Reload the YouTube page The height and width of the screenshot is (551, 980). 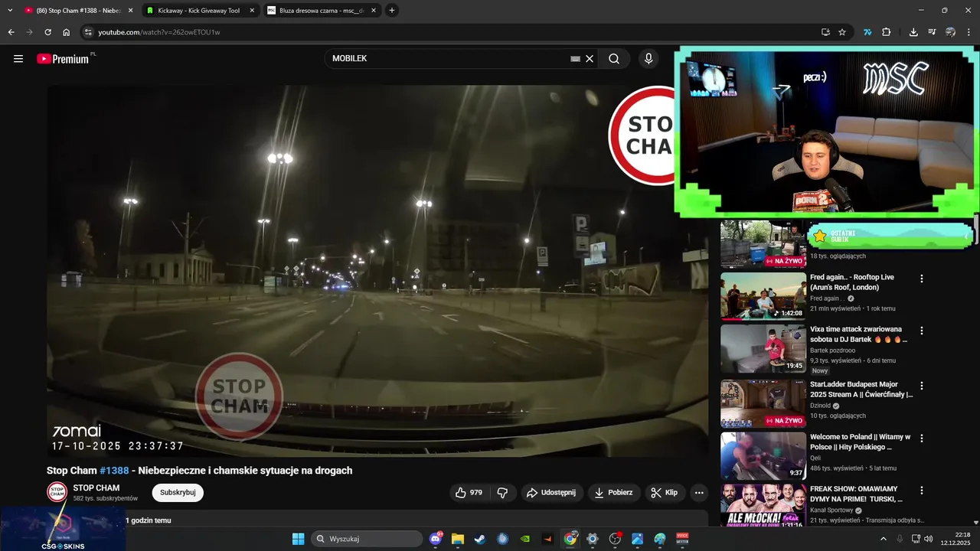(47, 32)
